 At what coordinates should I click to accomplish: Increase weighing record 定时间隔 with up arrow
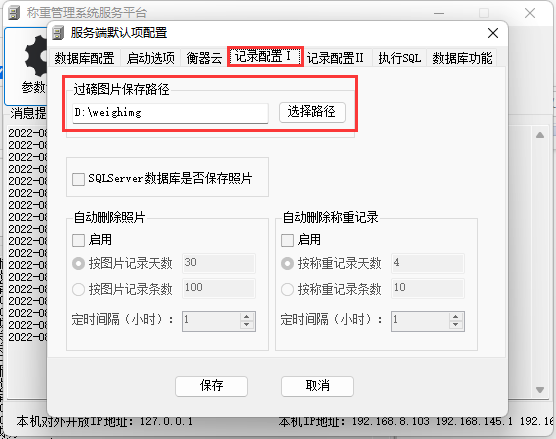[x=456, y=316]
